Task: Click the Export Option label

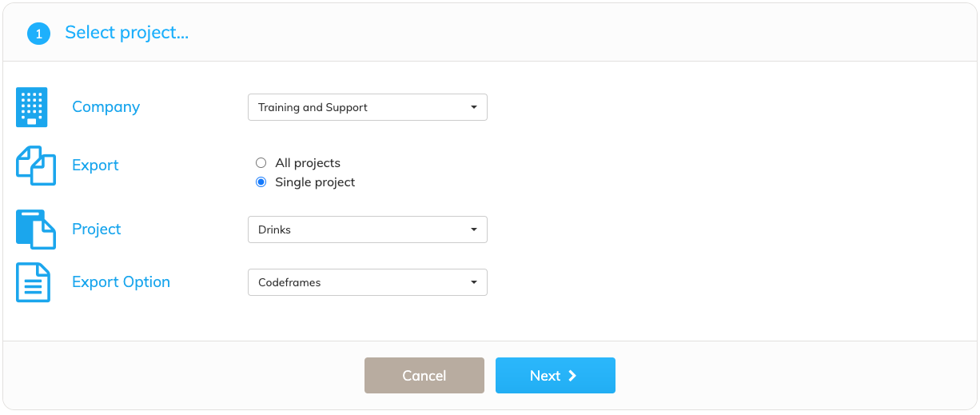Action: pos(121,282)
